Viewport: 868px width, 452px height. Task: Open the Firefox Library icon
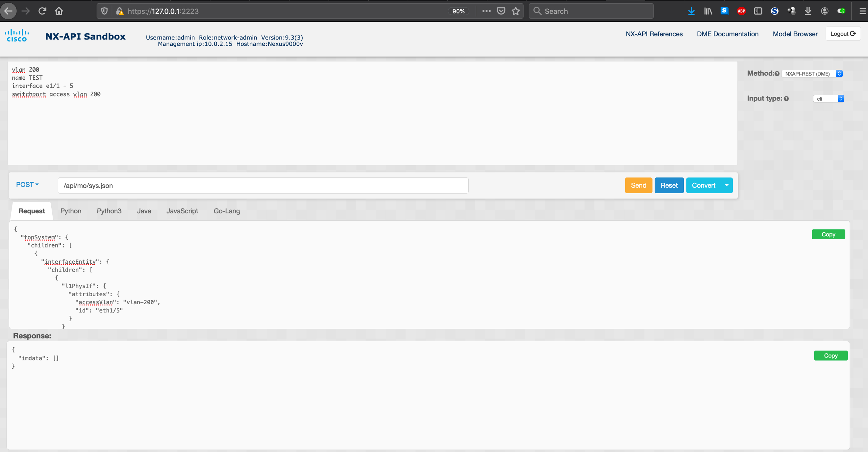[x=708, y=11]
